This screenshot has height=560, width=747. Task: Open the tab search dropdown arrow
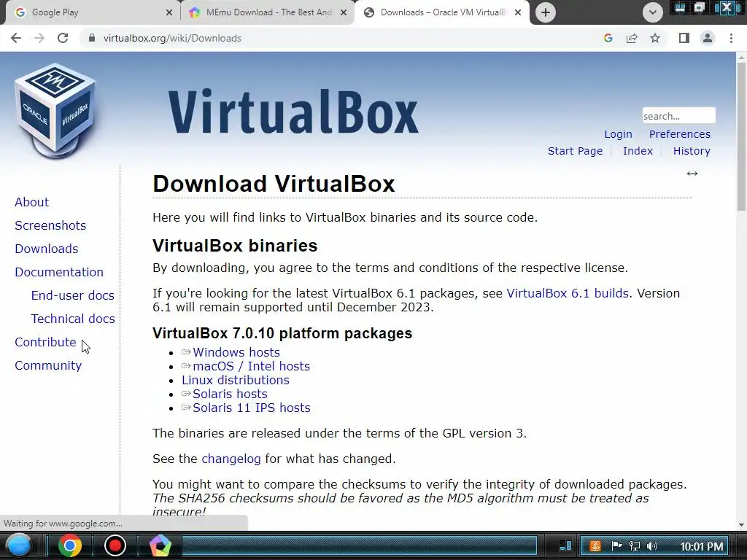click(x=653, y=12)
